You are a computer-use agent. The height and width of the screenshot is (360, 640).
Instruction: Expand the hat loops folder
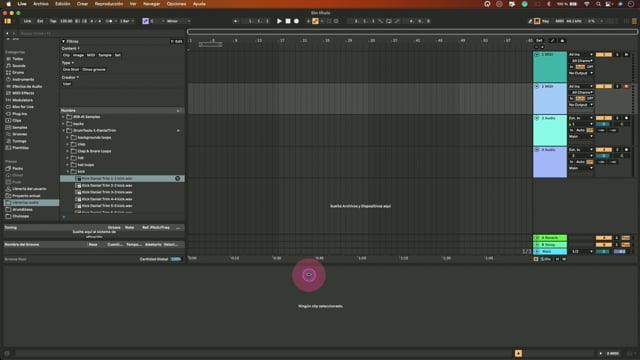68,164
